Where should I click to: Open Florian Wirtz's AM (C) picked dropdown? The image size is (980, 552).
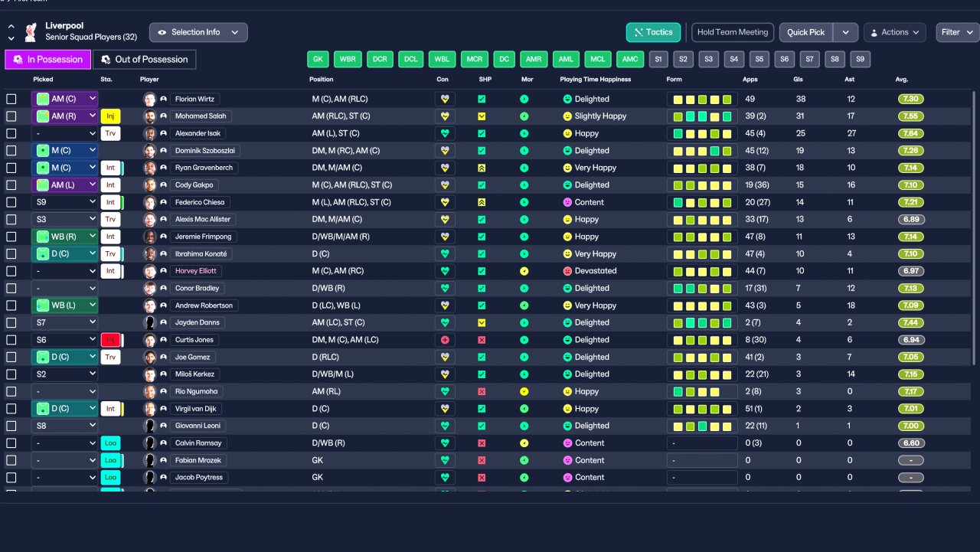click(65, 99)
